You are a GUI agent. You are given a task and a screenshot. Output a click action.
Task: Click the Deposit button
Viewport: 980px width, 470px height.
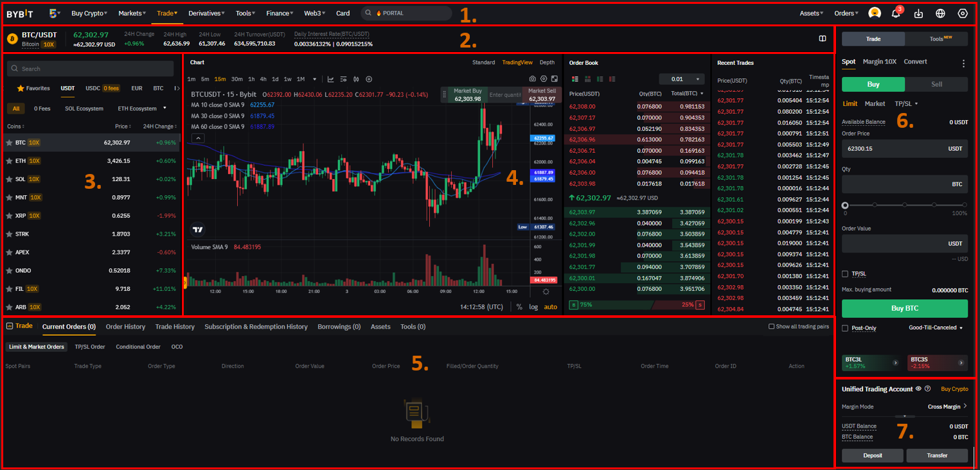click(x=873, y=455)
